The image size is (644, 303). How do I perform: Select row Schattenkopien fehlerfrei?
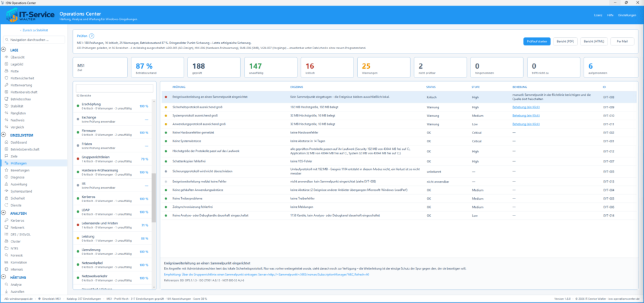(x=399, y=161)
